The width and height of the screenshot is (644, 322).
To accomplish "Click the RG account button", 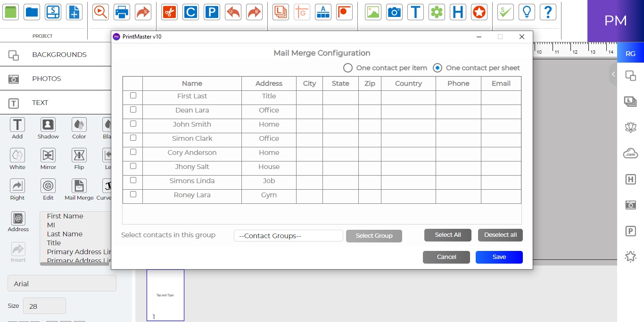I will (x=630, y=54).
